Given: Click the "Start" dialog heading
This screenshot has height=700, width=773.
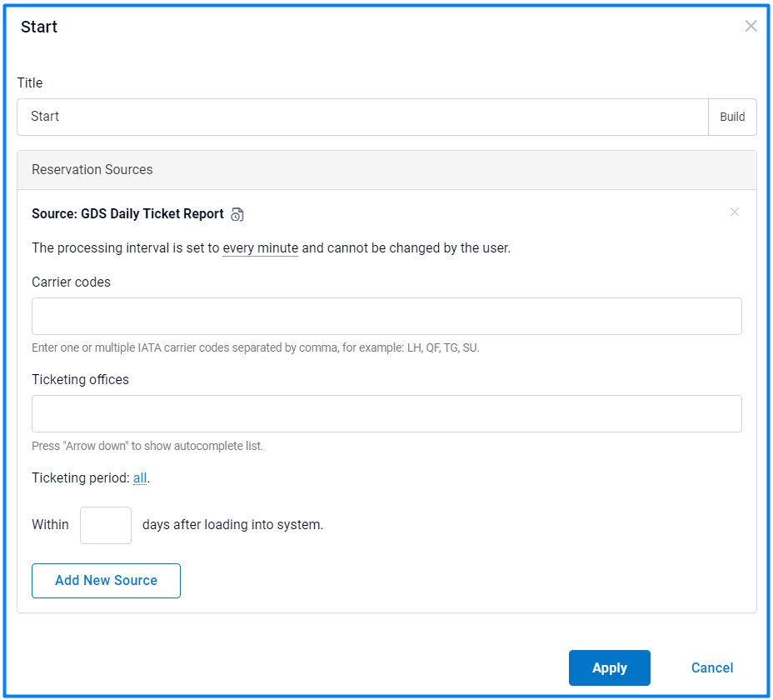Looking at the screenshot, I should [39, 27].
